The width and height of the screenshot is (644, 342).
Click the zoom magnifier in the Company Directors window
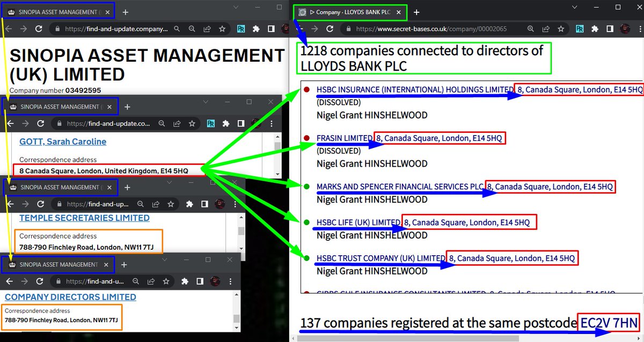click(x=136, y=281)
